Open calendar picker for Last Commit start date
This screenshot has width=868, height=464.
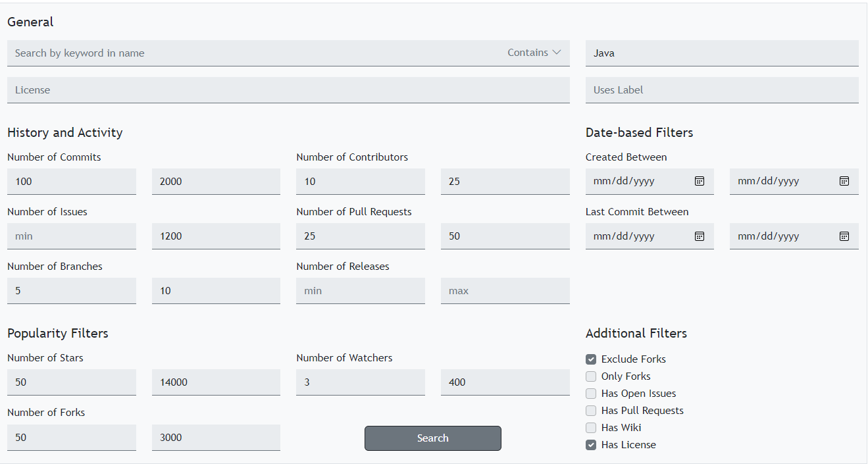(700, 236)
